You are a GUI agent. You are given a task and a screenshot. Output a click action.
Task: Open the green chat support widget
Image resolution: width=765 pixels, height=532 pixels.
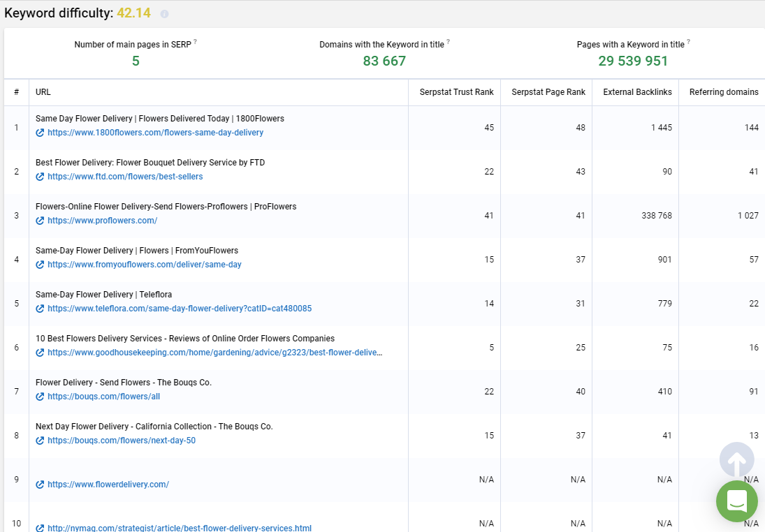coord(736,501)
